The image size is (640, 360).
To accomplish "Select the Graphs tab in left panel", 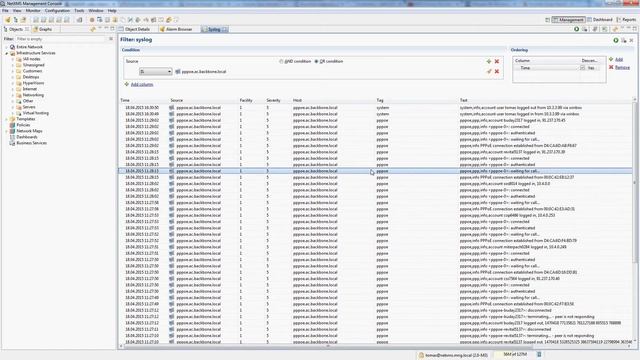I will click(x=43, y=29).
